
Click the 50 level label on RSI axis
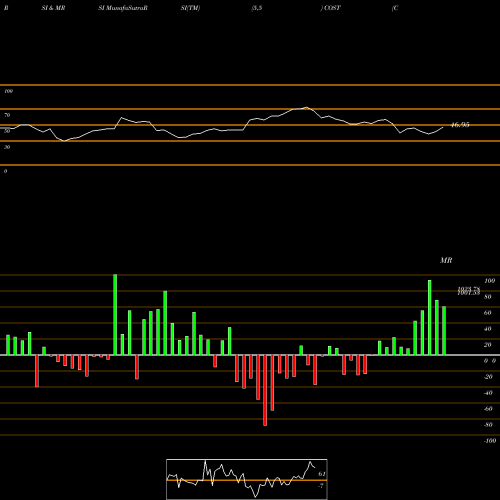(7, 131)
